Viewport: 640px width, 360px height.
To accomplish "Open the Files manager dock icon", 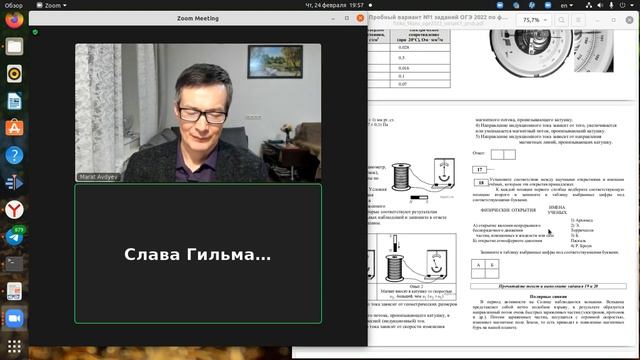I will point(14,47).
